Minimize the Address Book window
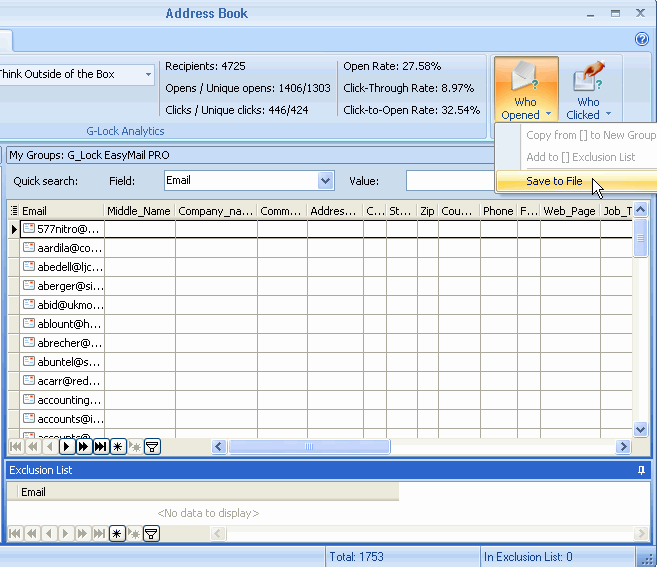The width and height of the screenshot is (657, 567). click(590, 14)
